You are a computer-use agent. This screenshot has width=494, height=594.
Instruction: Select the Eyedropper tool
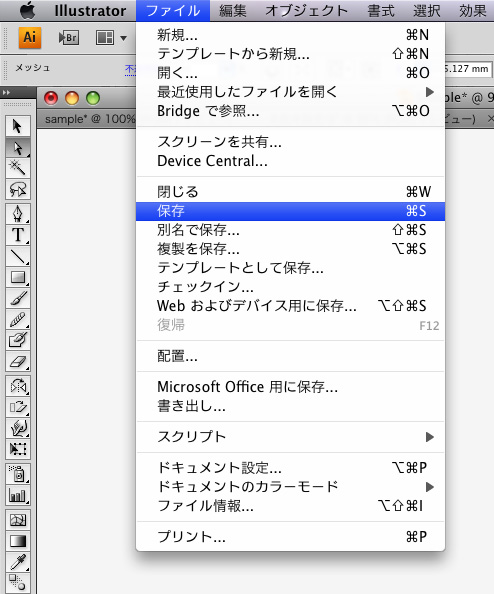pos(17,562)
